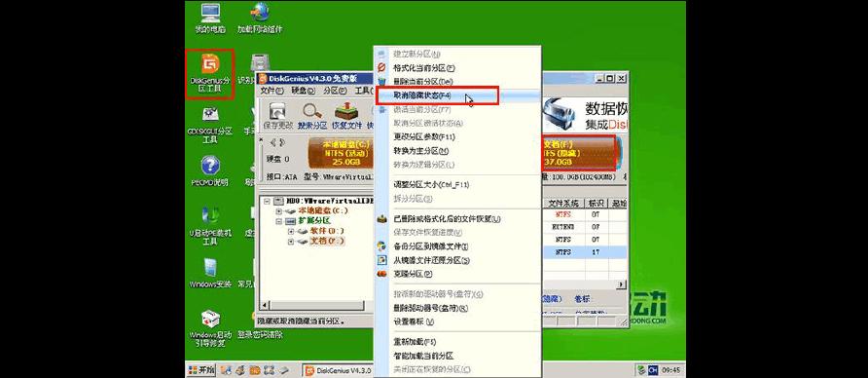Choose 删除当前分区(Del) from context menu

(x=457, y=82)
